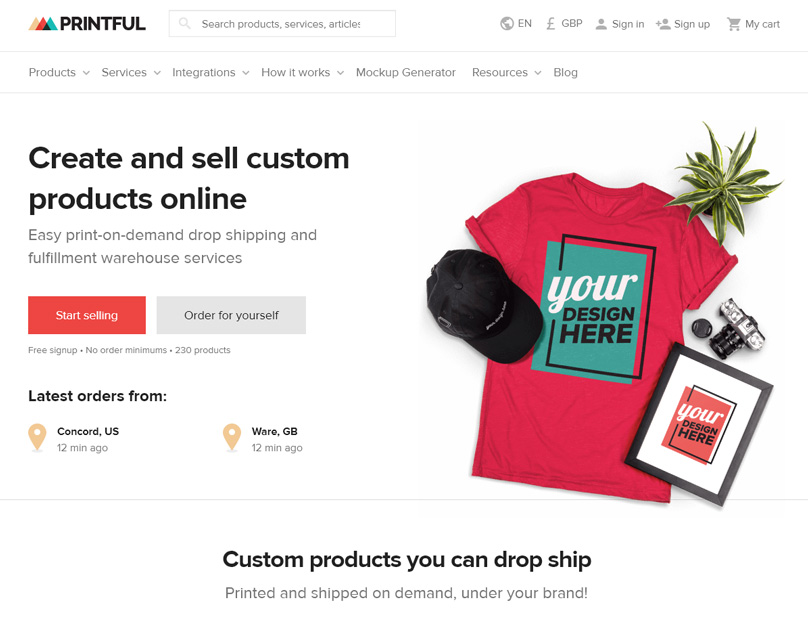808x617 pixels.
Task: Click the Start selling button
Action: pyautogui.click(x=87, y=315)
